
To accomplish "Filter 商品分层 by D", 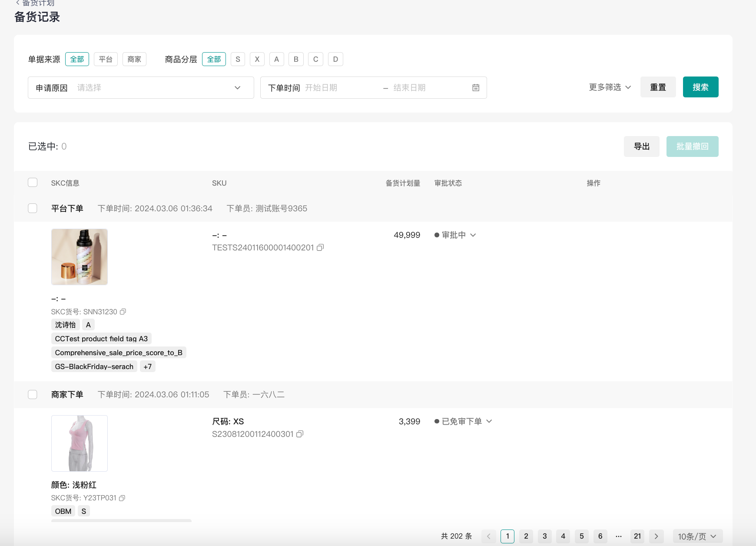I will 335,59.
